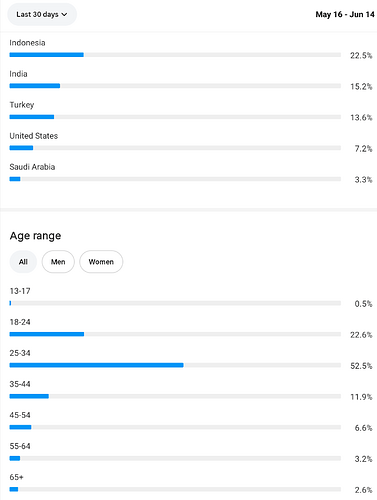Click the 52.5% percentage value

(361, 366)
